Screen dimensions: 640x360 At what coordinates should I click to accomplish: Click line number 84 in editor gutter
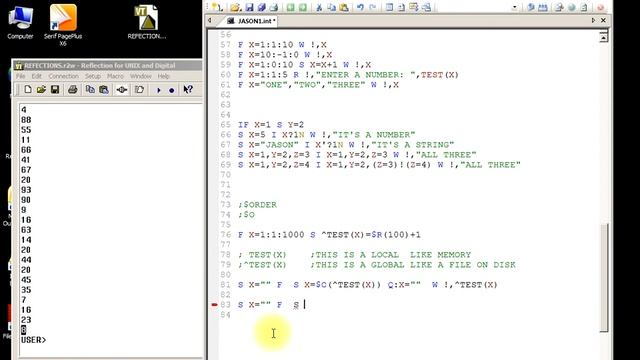[225, 315]
